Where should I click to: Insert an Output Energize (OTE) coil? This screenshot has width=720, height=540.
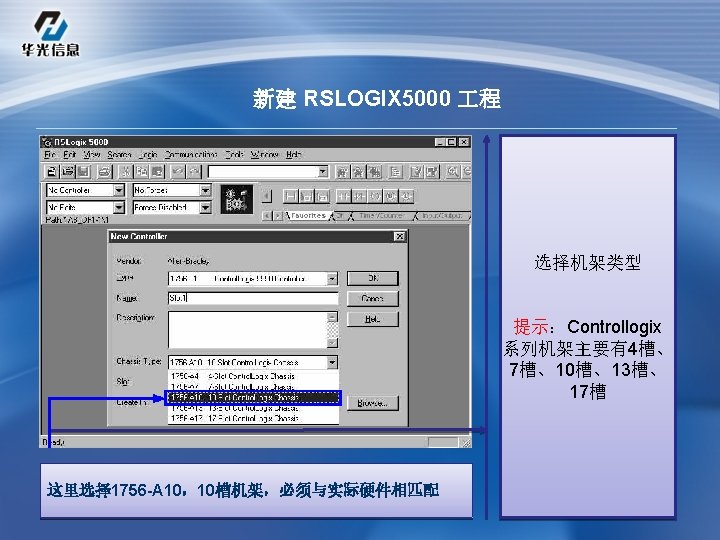[375, 197]
